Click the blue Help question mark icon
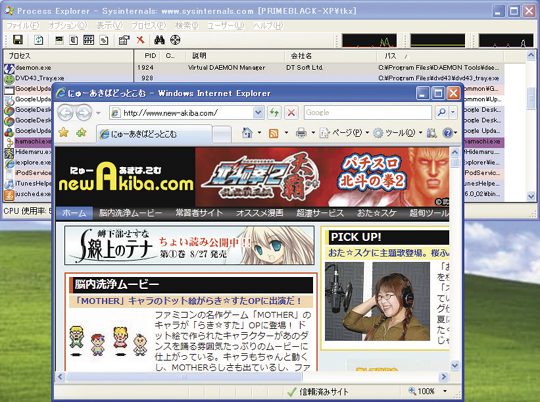Screen dimensions: 540x402 (x=447, y=133)
